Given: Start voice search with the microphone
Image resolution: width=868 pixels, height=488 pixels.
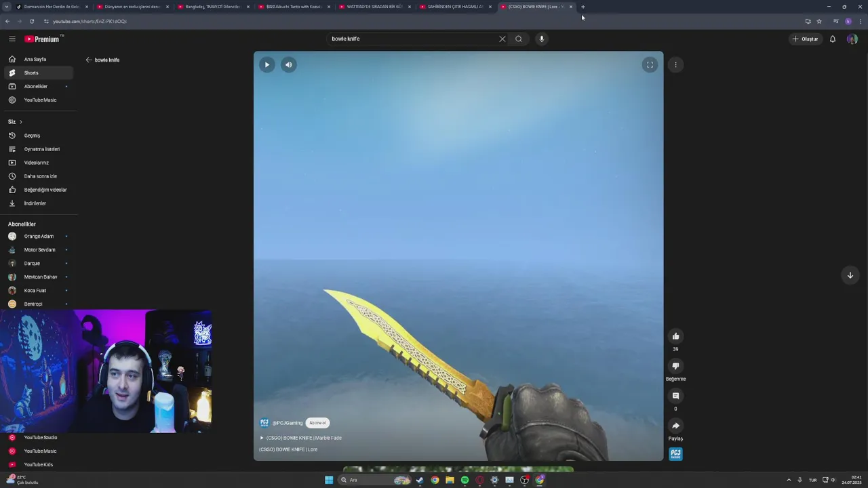Looking at the screenshot, I should [541, 39].
